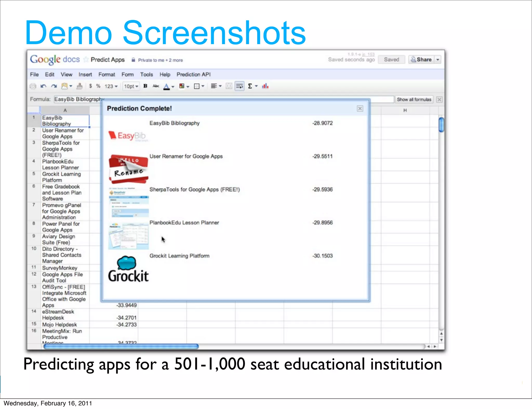Open the Insert menu
Viewport: 532px width, 409px height.
coord(85,74)
